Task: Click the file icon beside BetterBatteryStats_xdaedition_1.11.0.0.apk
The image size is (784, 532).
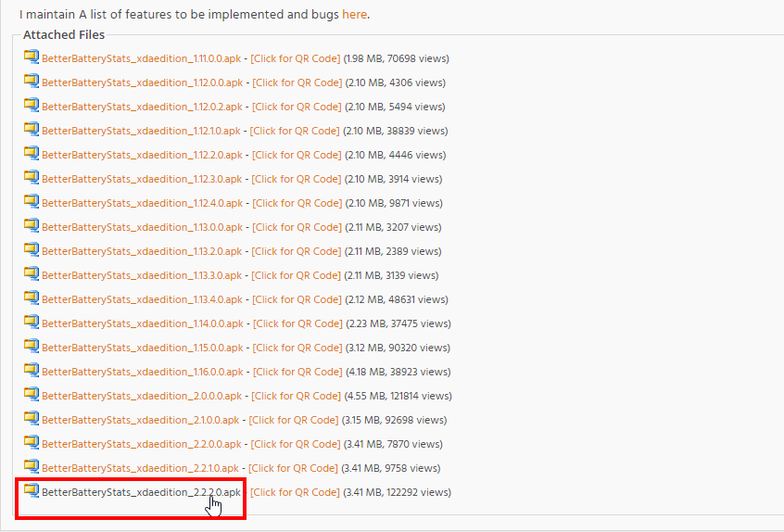Action: [x=32, y=57]
